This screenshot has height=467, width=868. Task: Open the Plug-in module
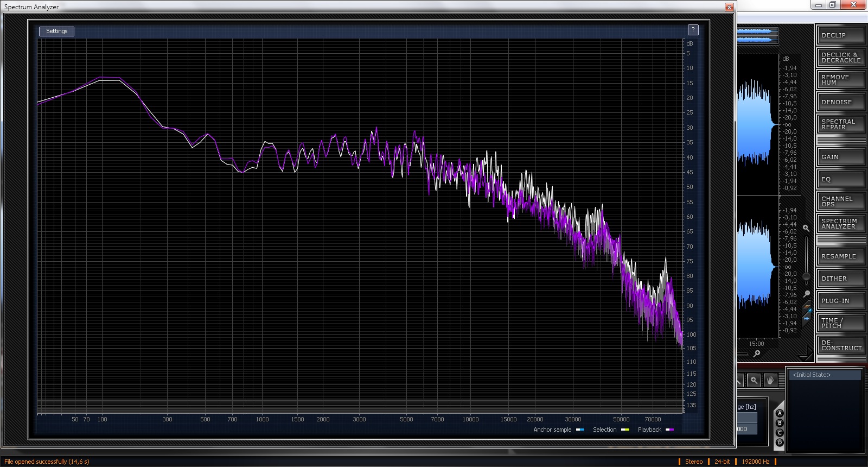pyautogui.click(x=841, y=301)
